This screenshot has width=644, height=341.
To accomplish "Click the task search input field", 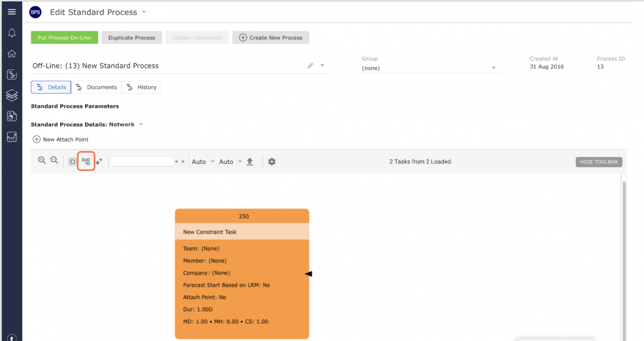I will pyautogui.click(x=142, y=161).
